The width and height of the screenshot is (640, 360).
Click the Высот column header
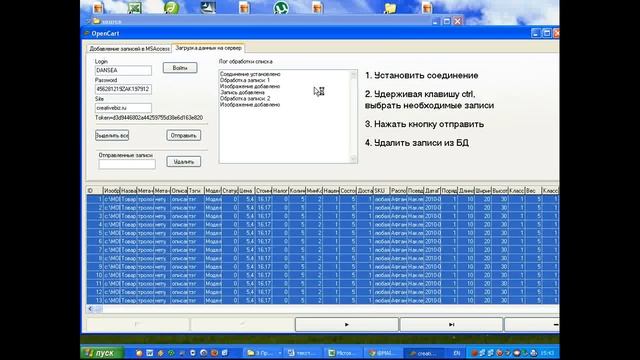coord(499,191)
